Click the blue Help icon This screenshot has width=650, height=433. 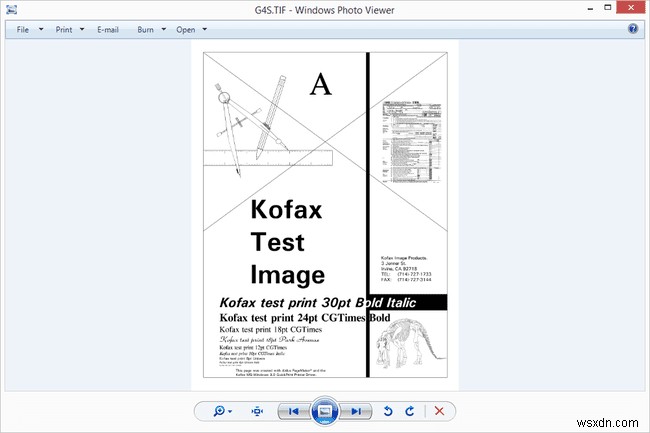point(633,29)
